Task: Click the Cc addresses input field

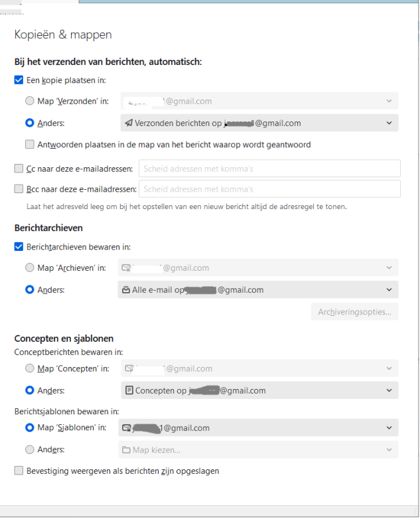Action: point(269,169)
